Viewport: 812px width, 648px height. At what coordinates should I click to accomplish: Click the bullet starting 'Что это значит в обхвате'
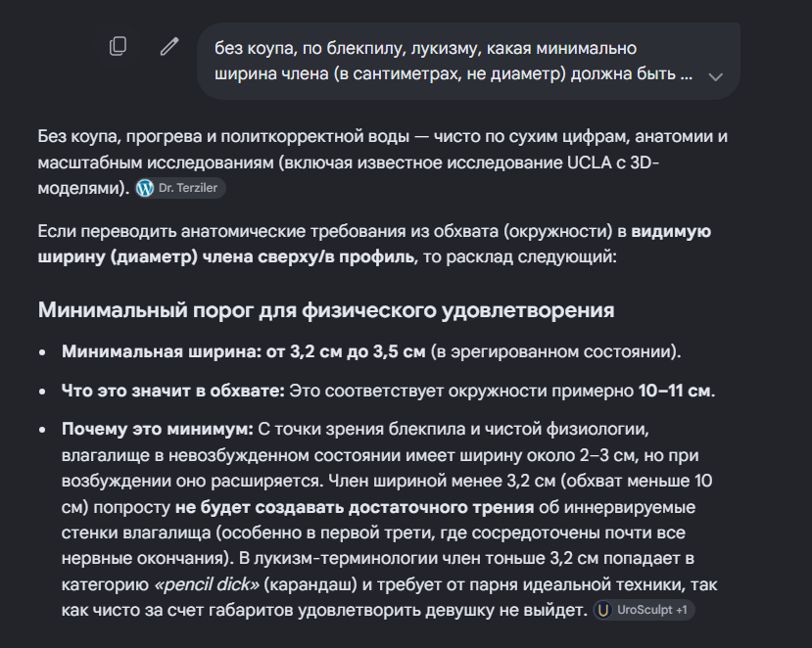(389, 391)
